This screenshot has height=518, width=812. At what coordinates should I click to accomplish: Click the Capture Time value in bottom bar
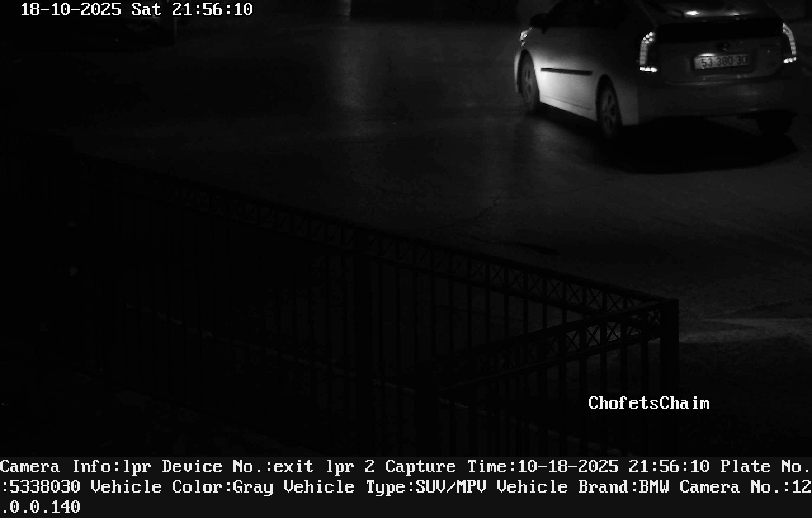point(614,467)
